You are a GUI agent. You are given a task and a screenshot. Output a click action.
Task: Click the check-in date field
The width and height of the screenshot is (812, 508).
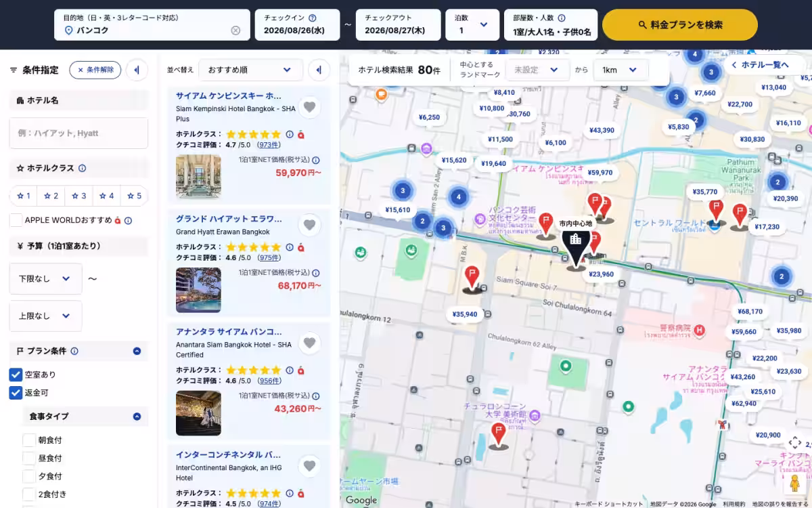tap(298, 25)
